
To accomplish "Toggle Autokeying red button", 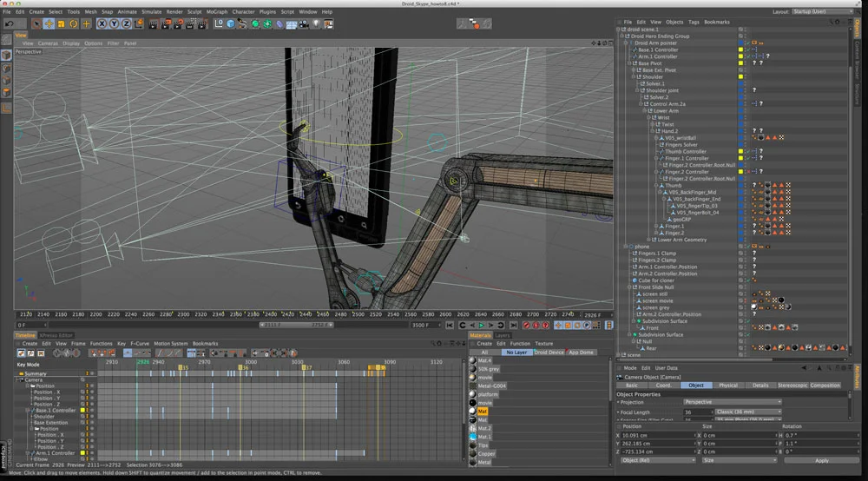I will click(536, 326).
